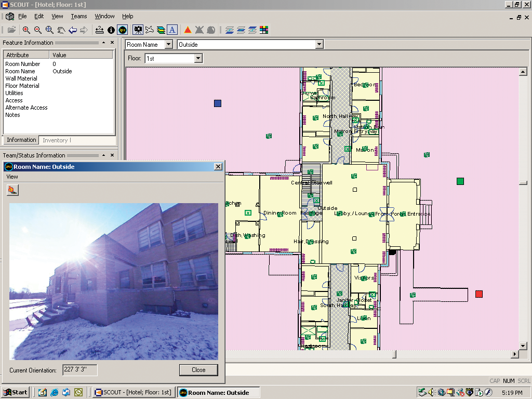This screenshot has width=532, height=399.
Task: Click the red square marker on map
Action: 479,294
